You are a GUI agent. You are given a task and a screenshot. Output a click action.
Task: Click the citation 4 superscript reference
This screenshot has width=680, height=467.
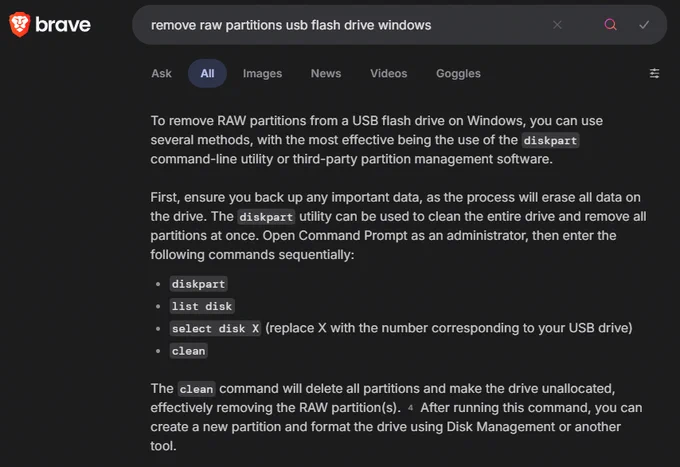(x=410, y=408)
